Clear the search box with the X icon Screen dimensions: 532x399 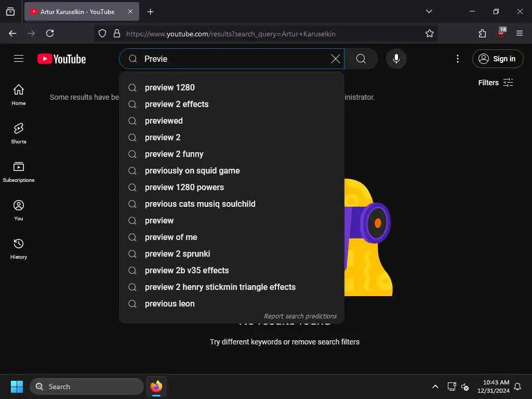pyautogui.click(x=335, y=59)
